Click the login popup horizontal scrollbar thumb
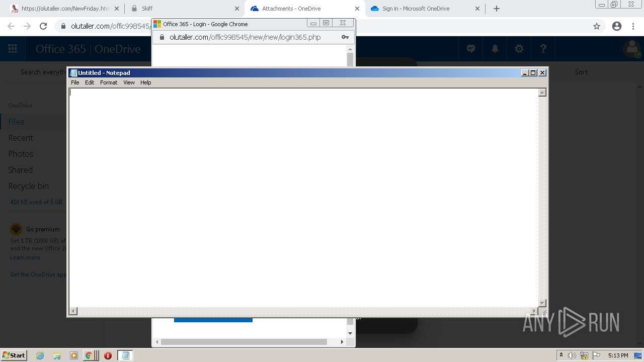Viewport: 644px width, 362px height. tap(244, 342)
